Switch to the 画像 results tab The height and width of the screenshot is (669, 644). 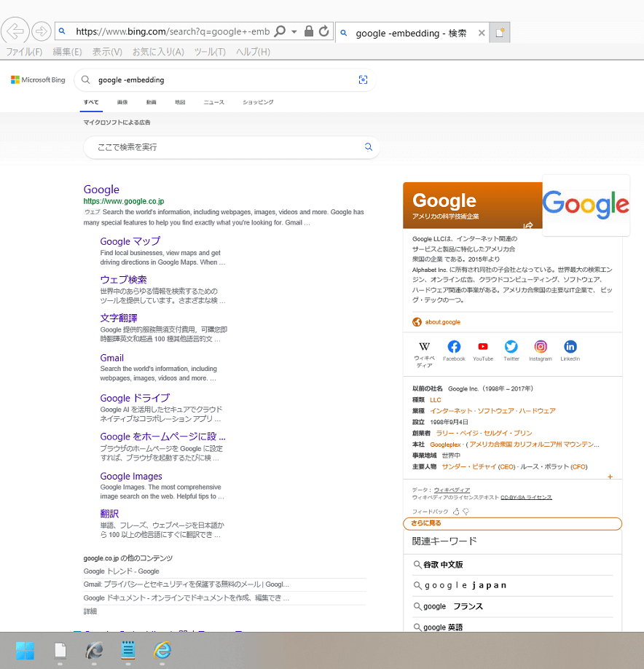pyautogui.click(x=122, y=102)
